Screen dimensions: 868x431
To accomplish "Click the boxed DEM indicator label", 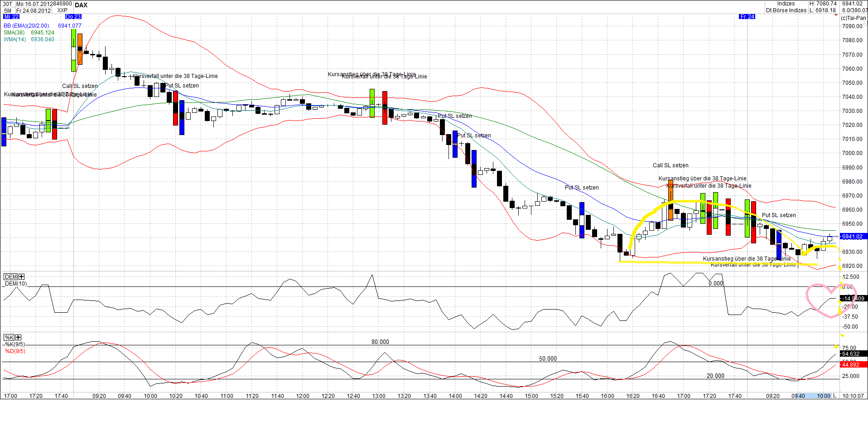I will pyautogui.click(x=11, y=276).
